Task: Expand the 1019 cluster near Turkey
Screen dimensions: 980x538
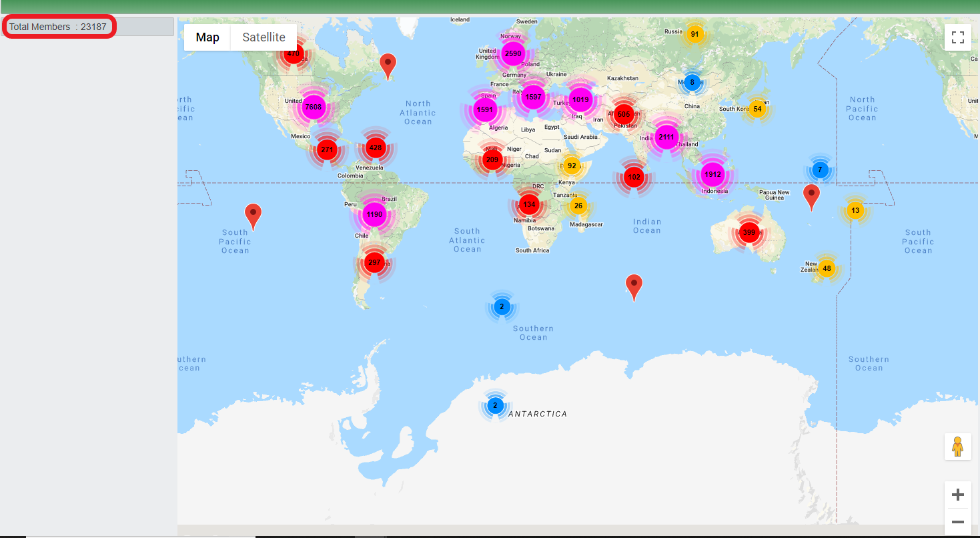Action: [580, 100]
